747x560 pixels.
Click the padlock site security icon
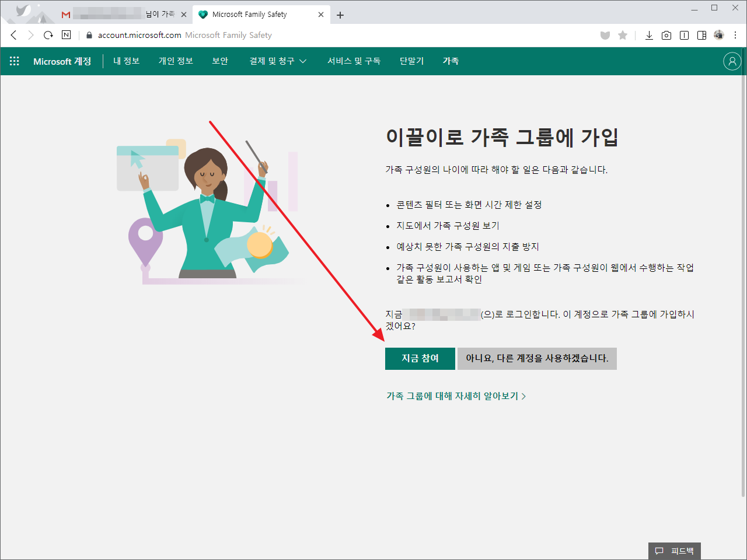click(89, 35)
